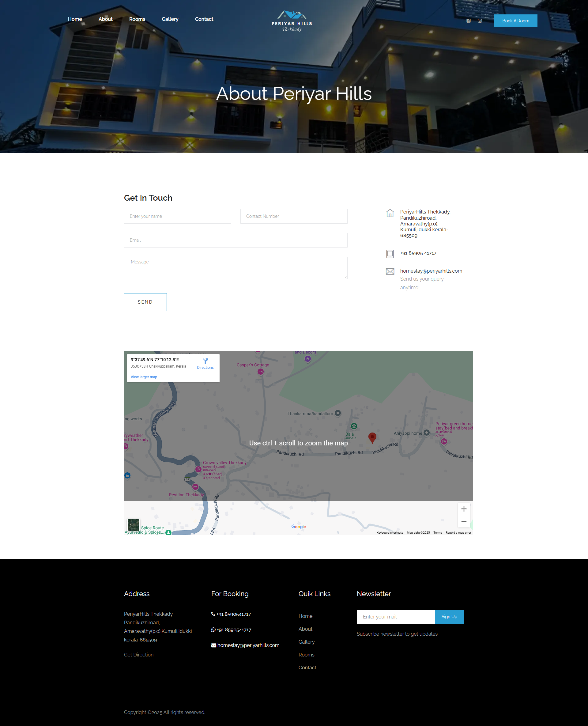The image size is (588, 726).
Task: Open the View larger map link
Action: tap(144, 377)
